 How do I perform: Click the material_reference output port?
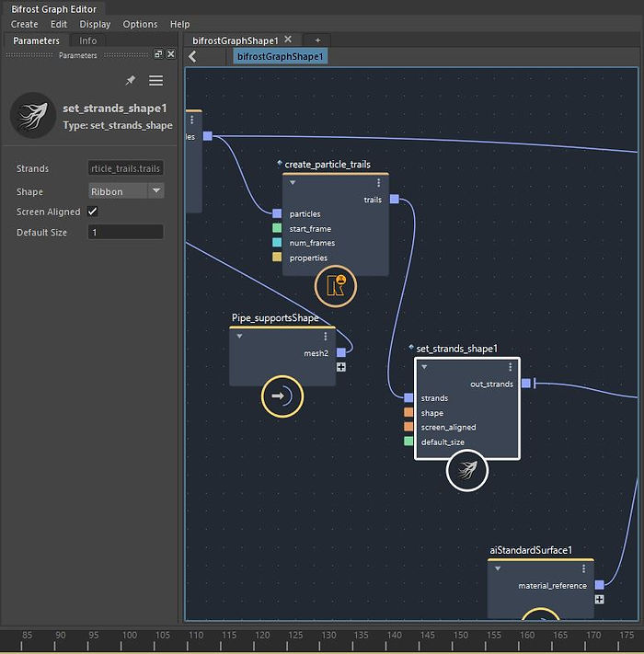(x=599, y=585)
